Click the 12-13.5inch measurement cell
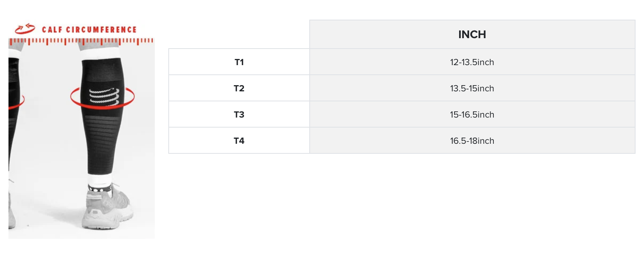The height and width of the screenshot is (259, 644). (472, 62)
